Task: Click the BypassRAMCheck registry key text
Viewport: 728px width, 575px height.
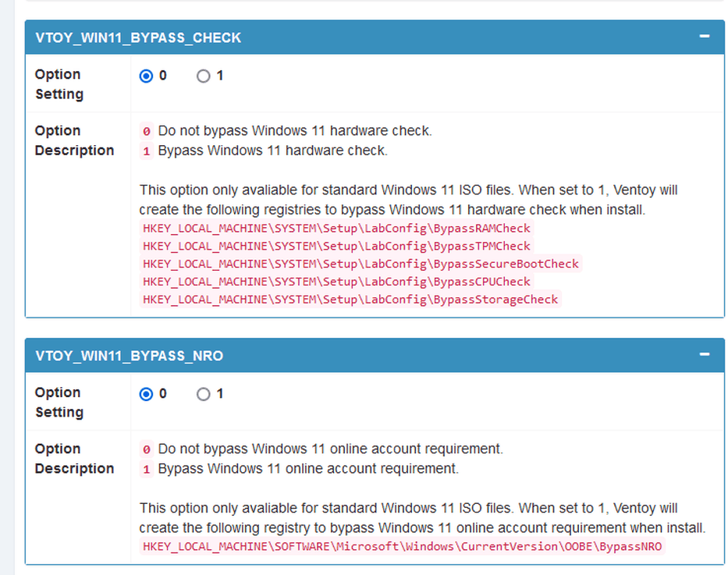Action: 336,229
